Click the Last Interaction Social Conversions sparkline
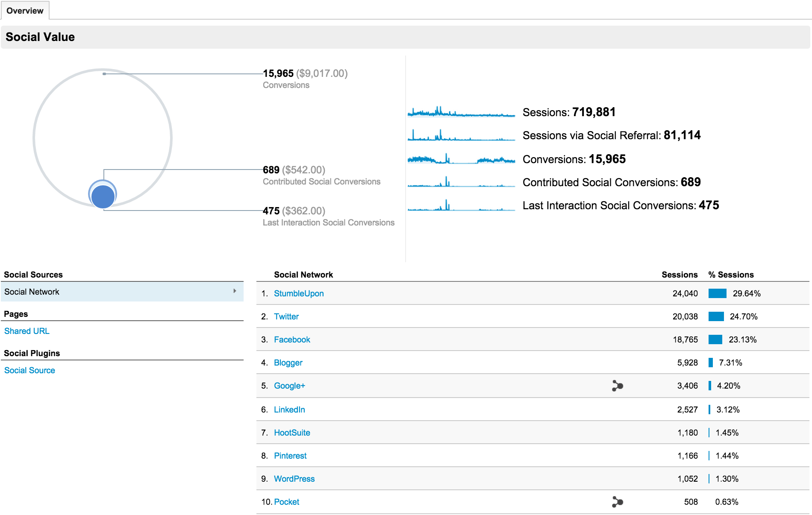This screenshot has width=812, height=515. pos(461,205)
